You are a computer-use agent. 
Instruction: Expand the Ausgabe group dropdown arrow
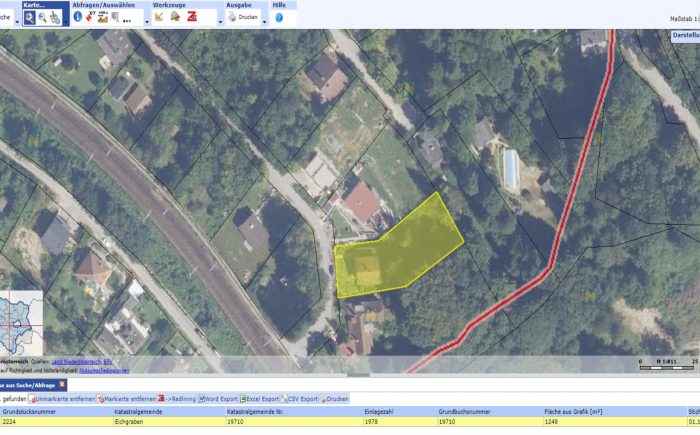click(x=264, y=22)
